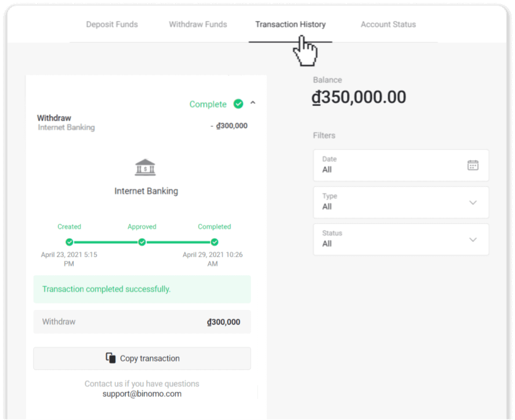
Task: Click the Approved step checkmark on the timeline
Action: 142,242
